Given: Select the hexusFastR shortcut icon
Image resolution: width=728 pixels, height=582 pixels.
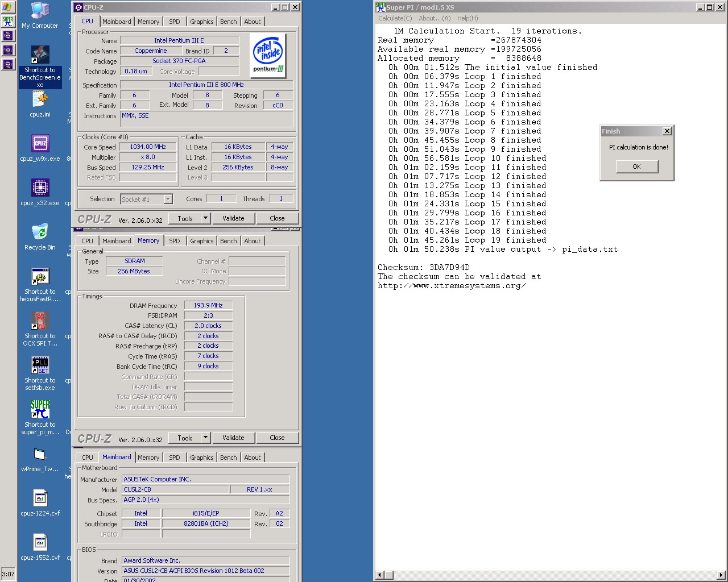Looking at the screenshot, I should 40,285.
